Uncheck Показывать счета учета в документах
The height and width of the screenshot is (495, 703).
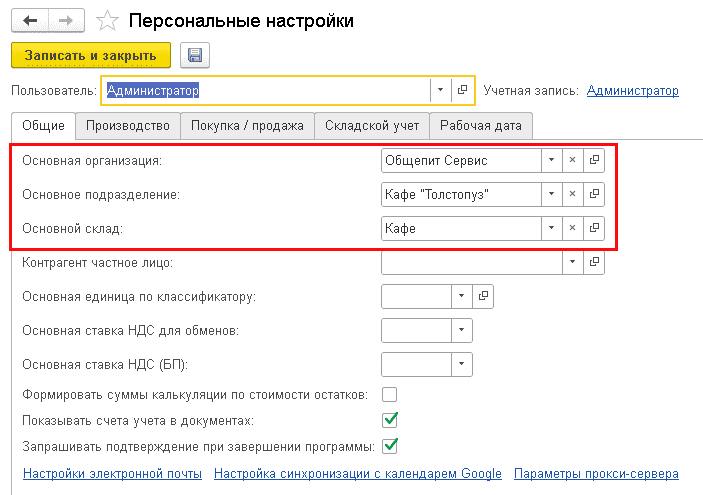click(x=390, y=420)
